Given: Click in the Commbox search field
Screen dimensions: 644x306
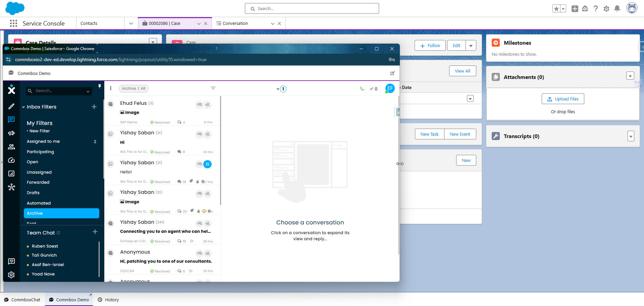Looking at the screenshot, I should 59,91.
